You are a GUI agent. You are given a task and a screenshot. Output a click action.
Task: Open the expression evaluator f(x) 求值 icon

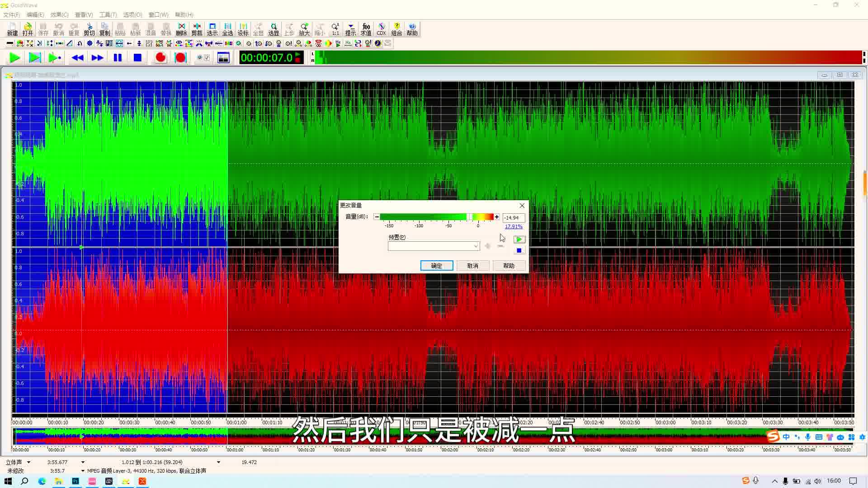coord(366,29)
